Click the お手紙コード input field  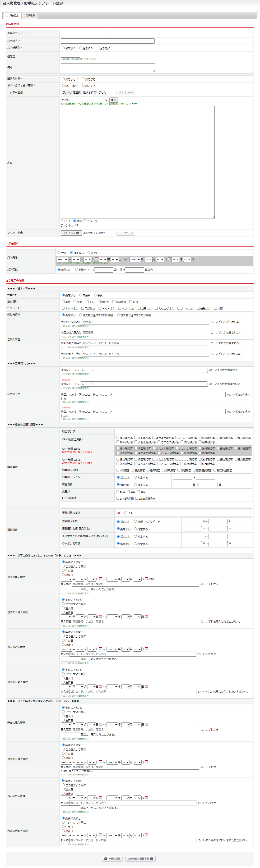(x=85, y=33)
